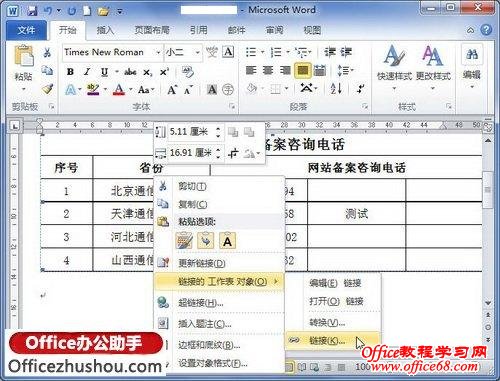Toggle Bold formatting
The height and width of the screenshot is (381, 500).
tap(70, 72)
